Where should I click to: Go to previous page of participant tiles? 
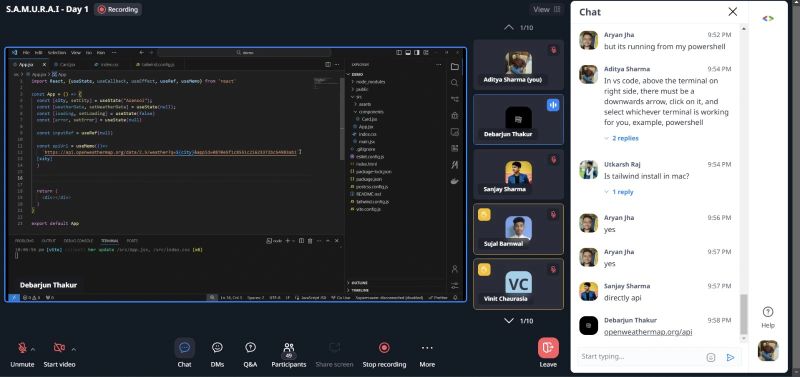[509, 28]
